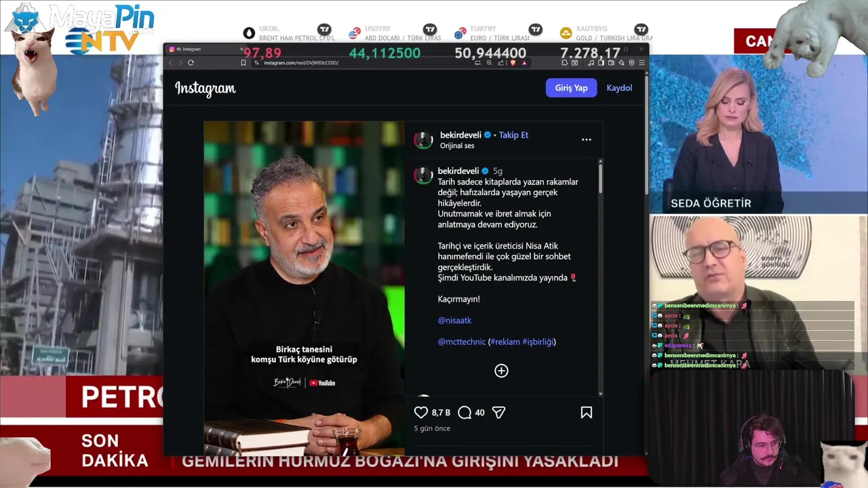Open @nisaatk mention link

click(x=454, y=320)
